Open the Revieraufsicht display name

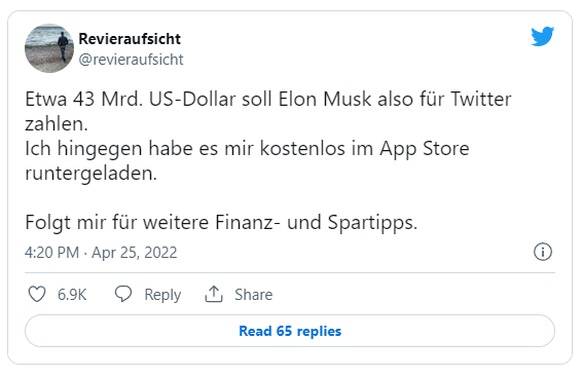(130, 39)
